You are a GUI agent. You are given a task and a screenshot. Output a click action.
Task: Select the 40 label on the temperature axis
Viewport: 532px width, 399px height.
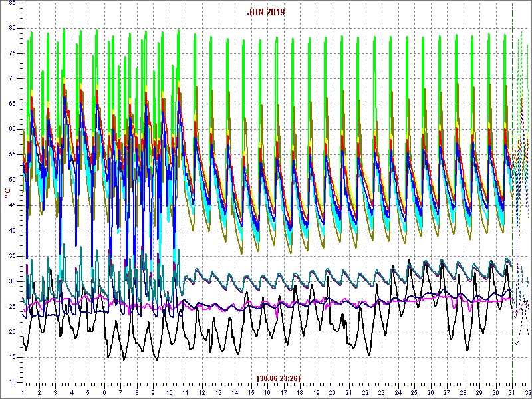click(x=12, y=231)
